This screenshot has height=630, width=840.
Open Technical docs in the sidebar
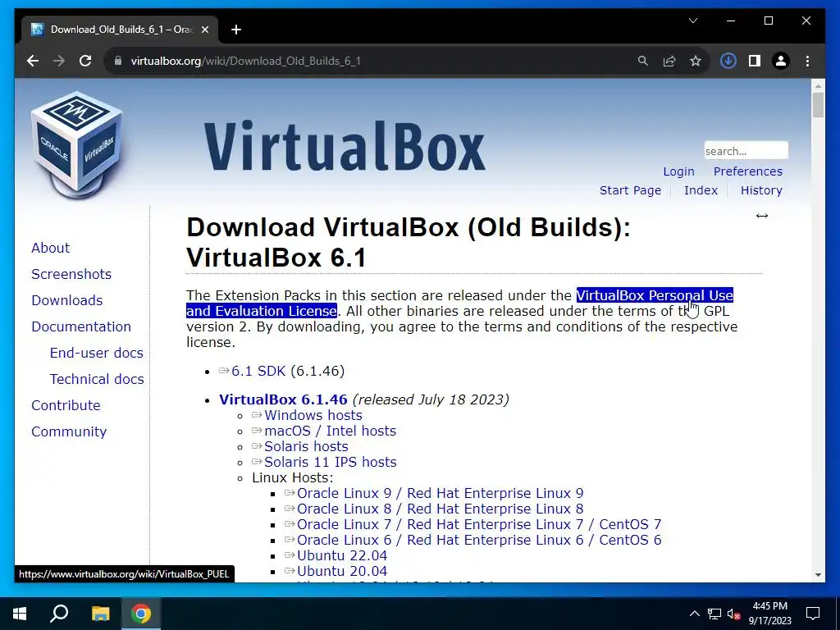point(97,379)
